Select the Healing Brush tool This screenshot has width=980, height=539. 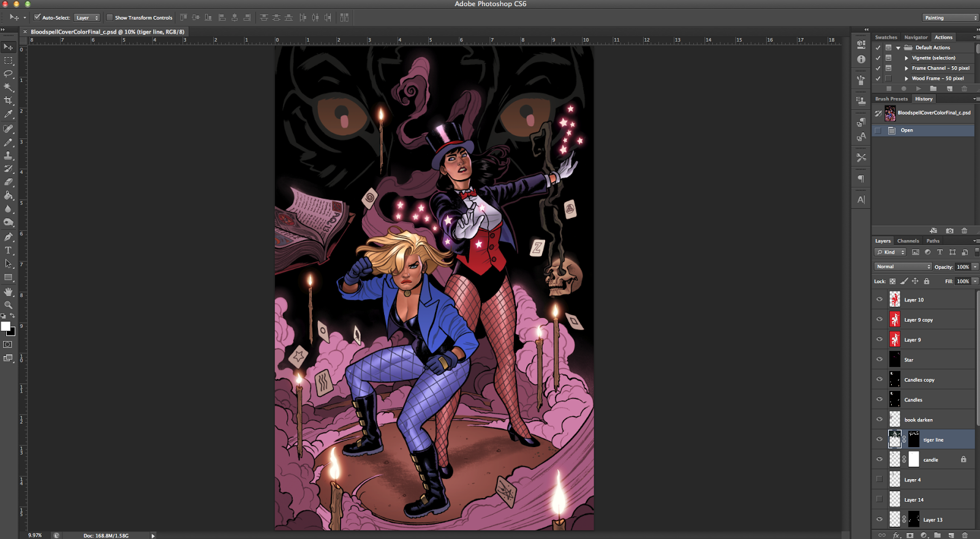click(x=9, y=129)
